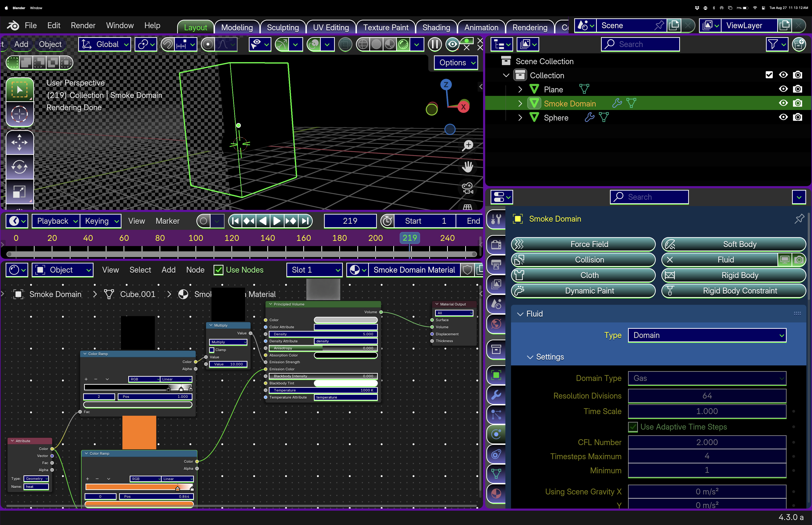Hide Smoke Domain in viewport
The width and height of the screenshot is (812, 525).
pyautogui.click(x=783, y=103)
